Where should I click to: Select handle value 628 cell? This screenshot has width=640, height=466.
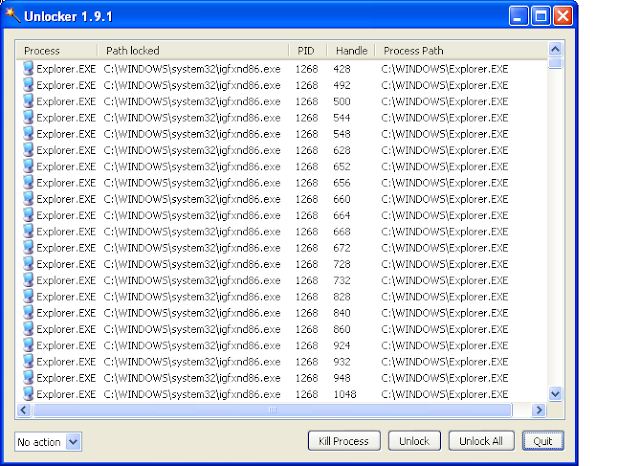click(x=342, y=151)
